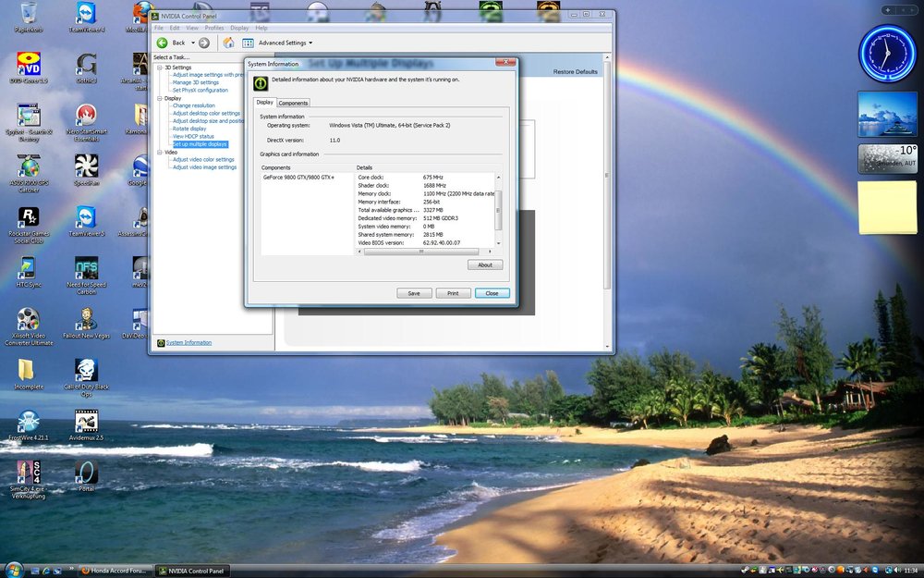The image size is (924, 578).
Task: Select Change resolution in the task tree
Action: tap(193, 105)
